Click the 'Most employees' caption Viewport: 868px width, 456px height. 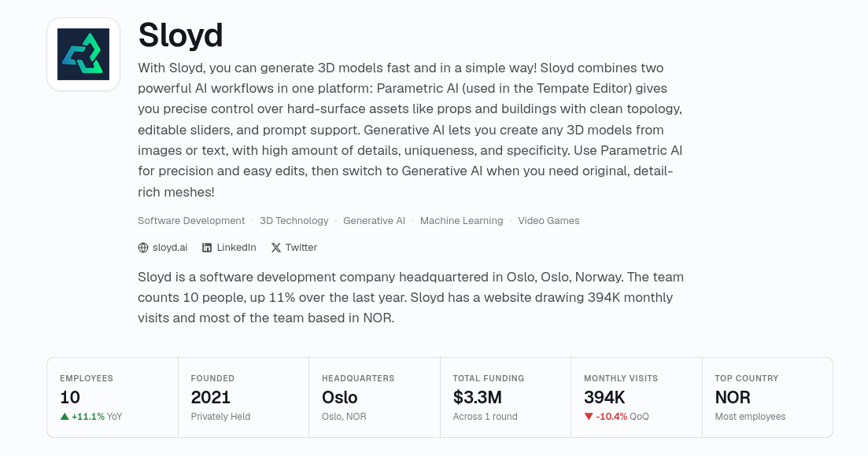[x=750, y=416]
